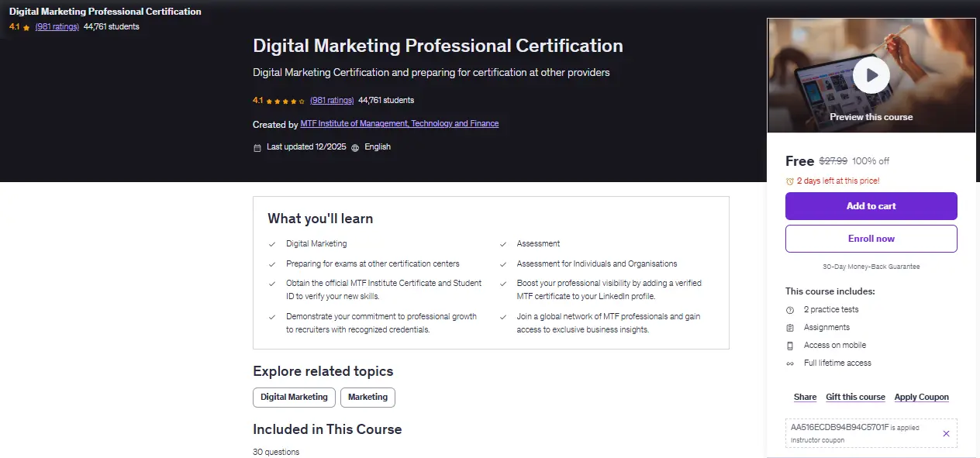Click the Assignments clipboard icon
The image size is (980, 458).
790,328
